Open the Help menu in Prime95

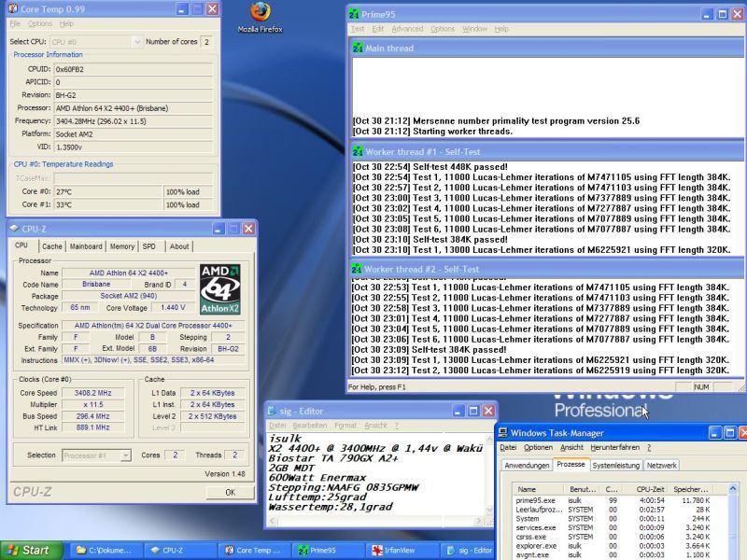click(x=501, y=29)
